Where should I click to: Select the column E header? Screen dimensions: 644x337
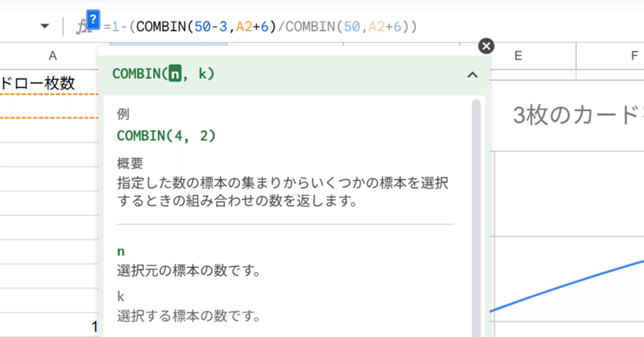click(518, 56)
